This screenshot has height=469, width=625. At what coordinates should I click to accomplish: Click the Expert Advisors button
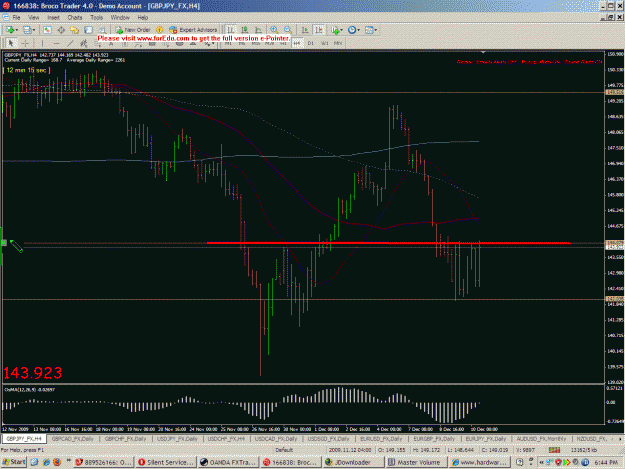point(193,30)
